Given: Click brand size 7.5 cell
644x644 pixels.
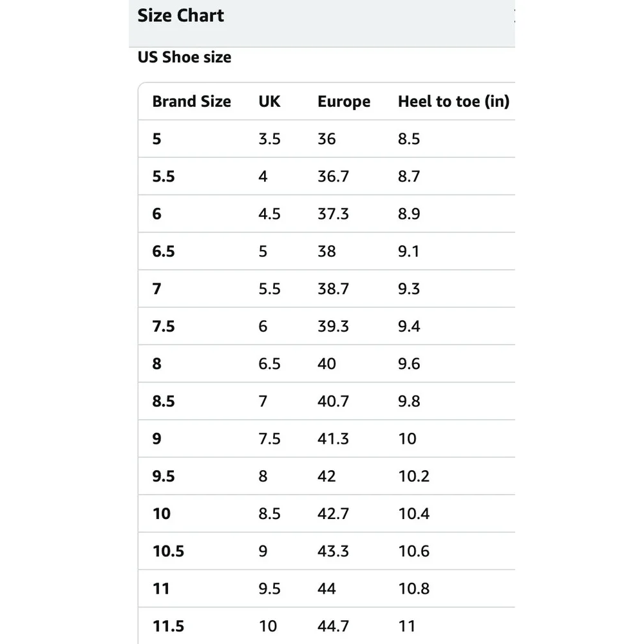Looking at the screenshot, I should 164,326.
